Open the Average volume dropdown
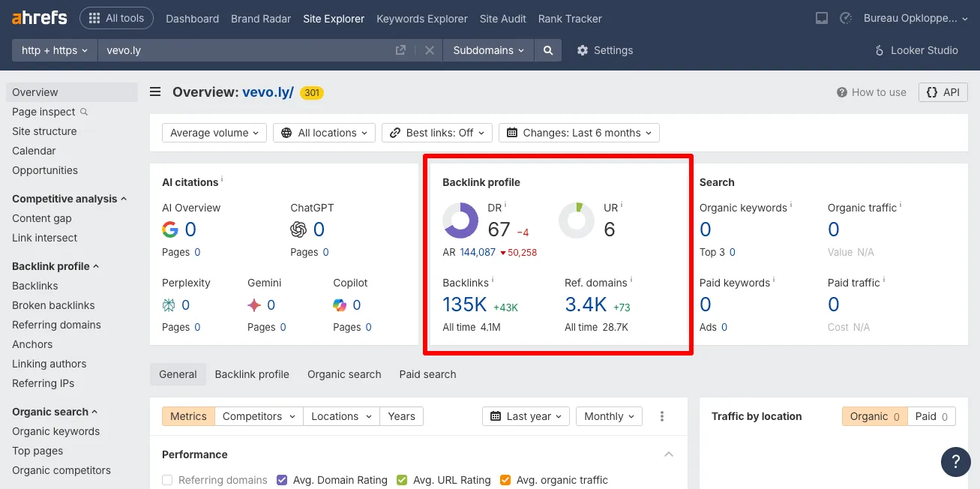This screenshot has width=980, height=489. coord(214,133)
